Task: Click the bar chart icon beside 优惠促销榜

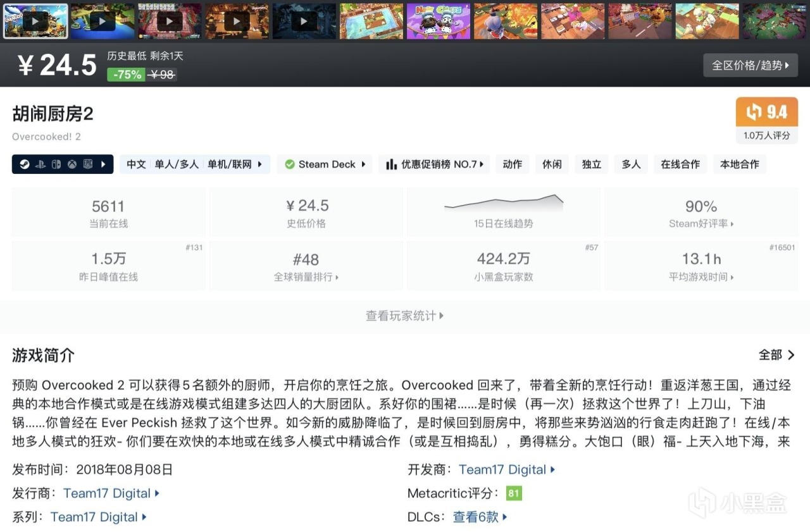Action: [391, 164]
